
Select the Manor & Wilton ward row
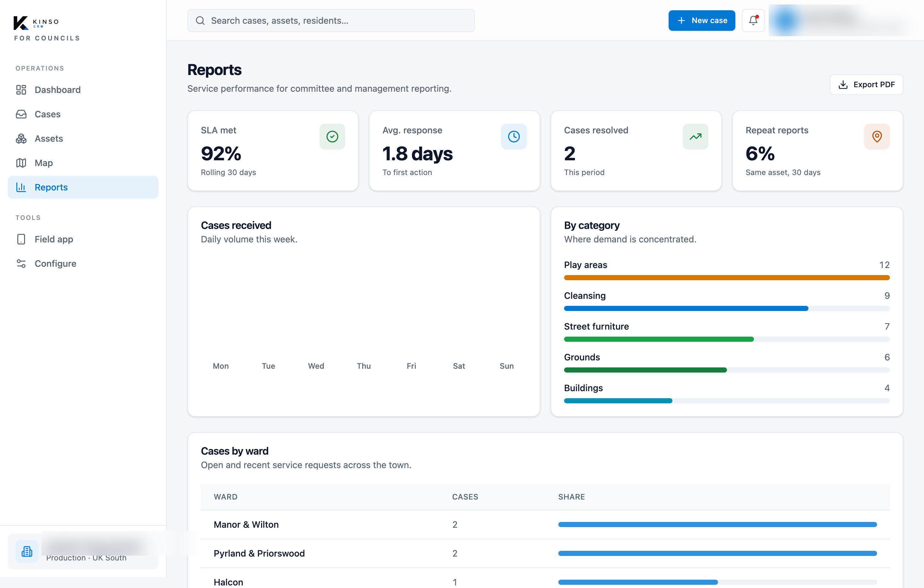click(x=545, y=524)
